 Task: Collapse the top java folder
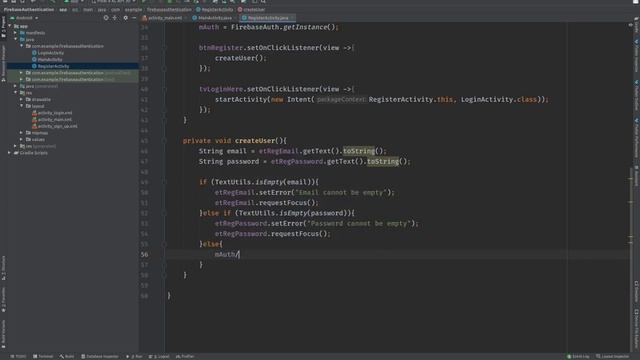16,40
